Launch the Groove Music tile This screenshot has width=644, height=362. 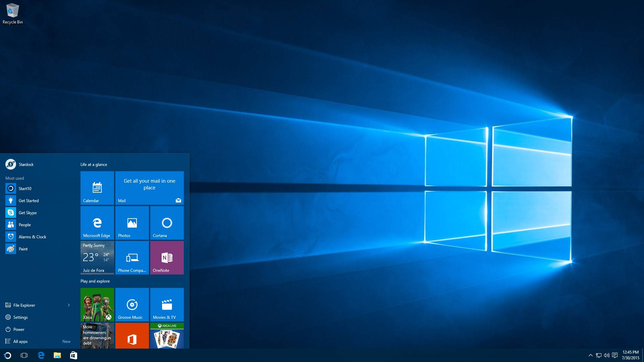[132, 304]
